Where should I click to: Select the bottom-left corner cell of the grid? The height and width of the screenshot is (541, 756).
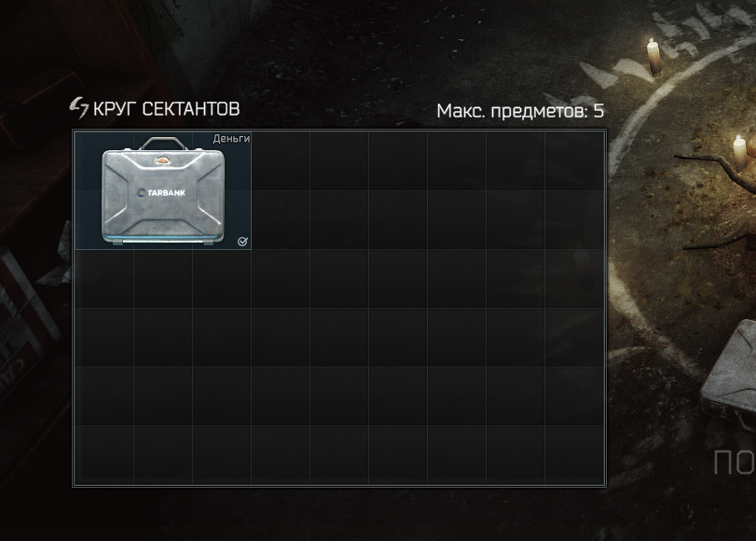point(104,454)
